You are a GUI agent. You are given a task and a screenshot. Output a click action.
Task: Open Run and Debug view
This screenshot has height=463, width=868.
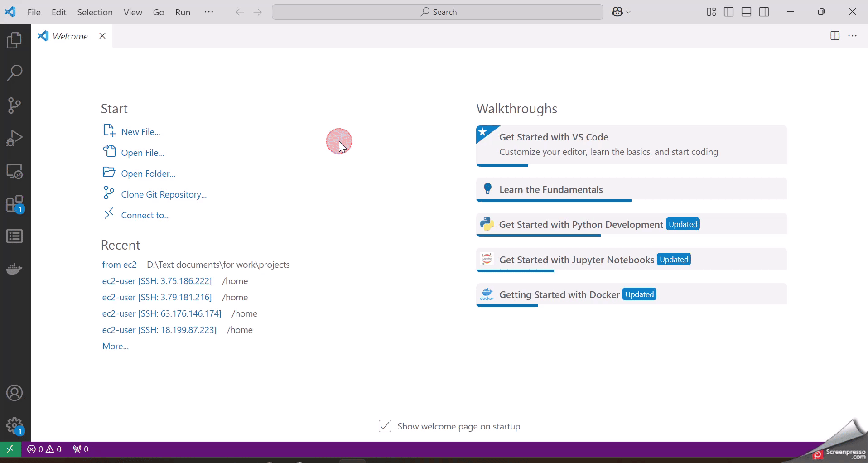pos(14,138)
